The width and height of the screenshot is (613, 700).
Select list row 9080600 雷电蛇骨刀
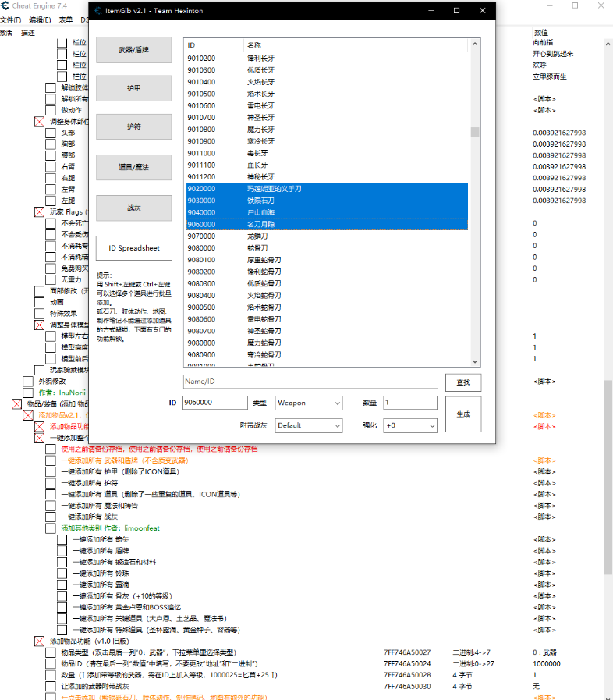coord(327,319)
